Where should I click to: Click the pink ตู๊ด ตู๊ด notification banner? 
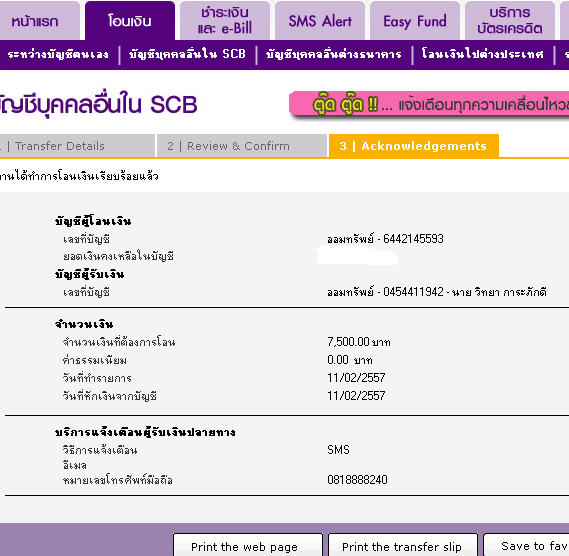(x=429, y=105)
